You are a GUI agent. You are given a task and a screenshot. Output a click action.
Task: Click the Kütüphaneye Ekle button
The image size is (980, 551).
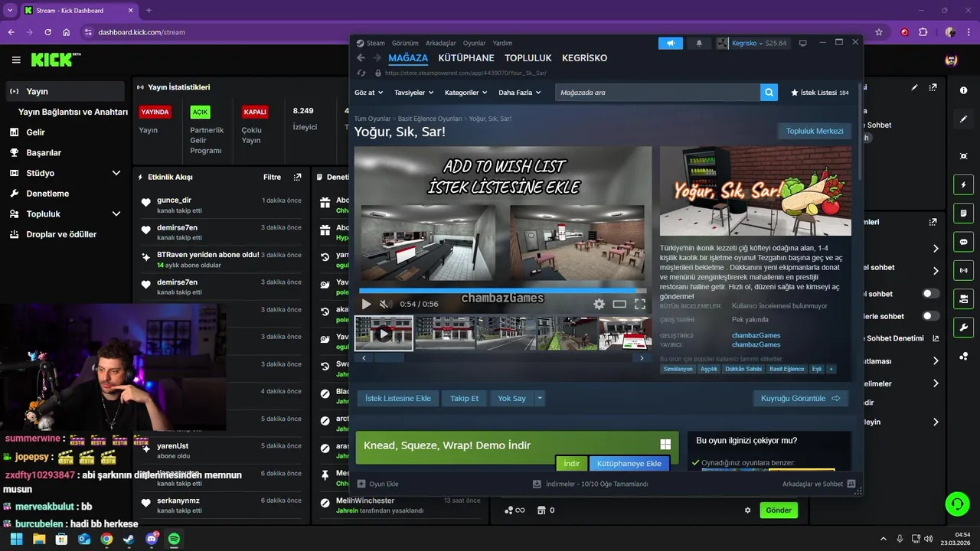[x=629, y=464]
